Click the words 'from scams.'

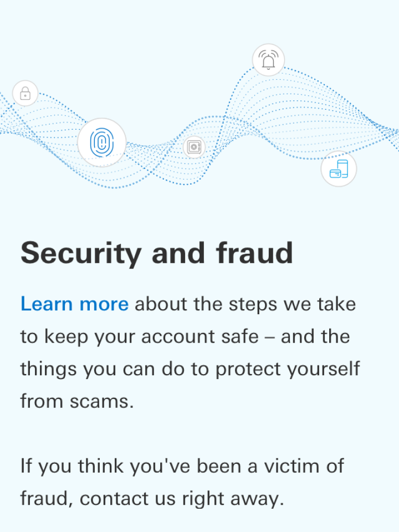[x=77, y=401]
